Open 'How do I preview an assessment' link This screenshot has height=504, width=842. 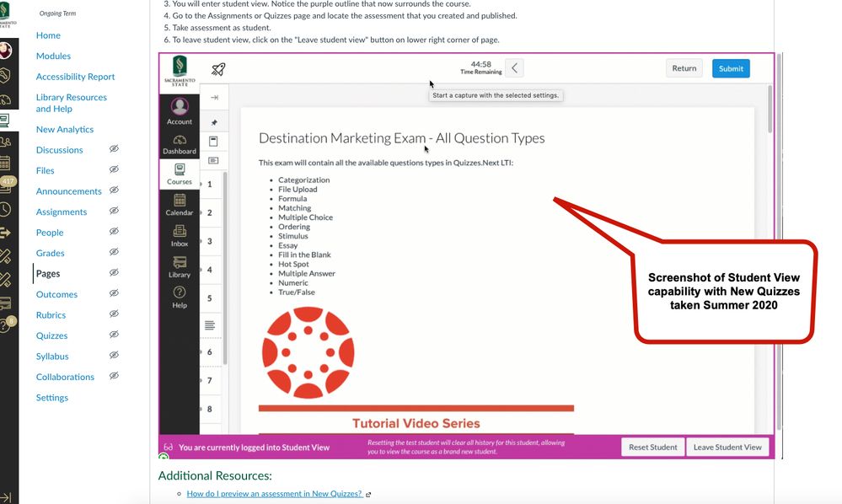click(274, 494)
